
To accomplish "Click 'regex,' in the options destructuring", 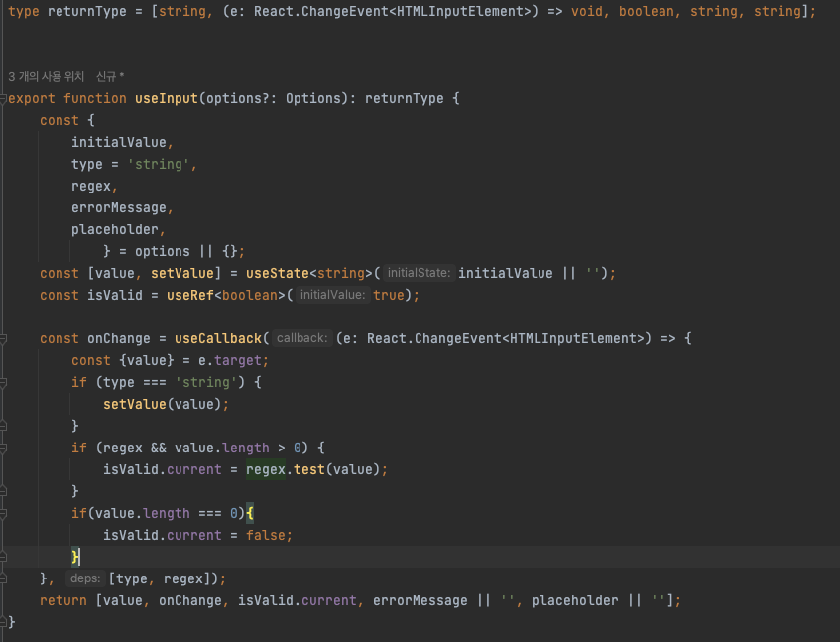I will click(x=94, y=186).
